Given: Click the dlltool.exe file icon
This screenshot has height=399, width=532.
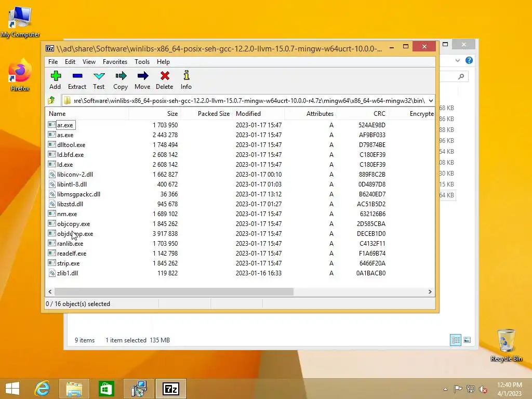Looking at the screenshot, I should click(52, 144).
